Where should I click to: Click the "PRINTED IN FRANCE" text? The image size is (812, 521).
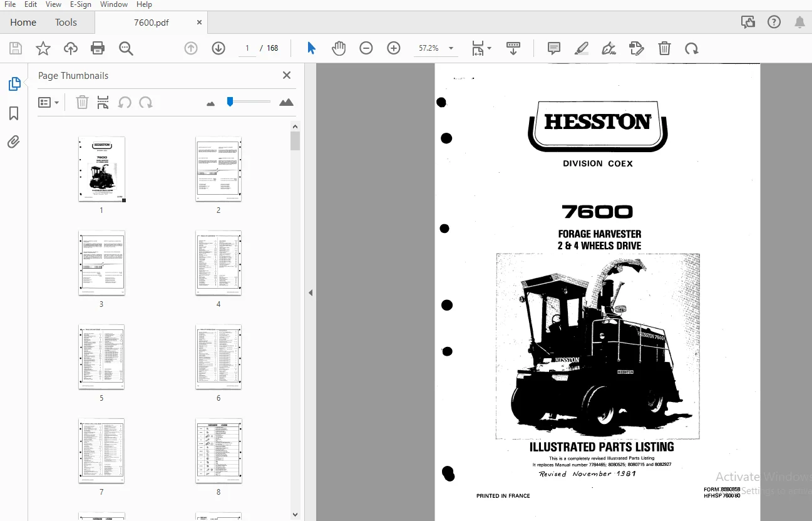(x=503, y=496)
